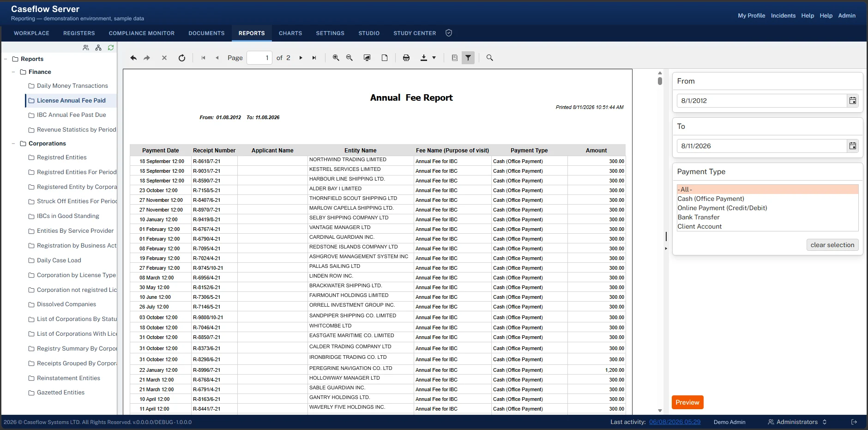Open IBCs in Good Standing report

[x=68, y=216]
